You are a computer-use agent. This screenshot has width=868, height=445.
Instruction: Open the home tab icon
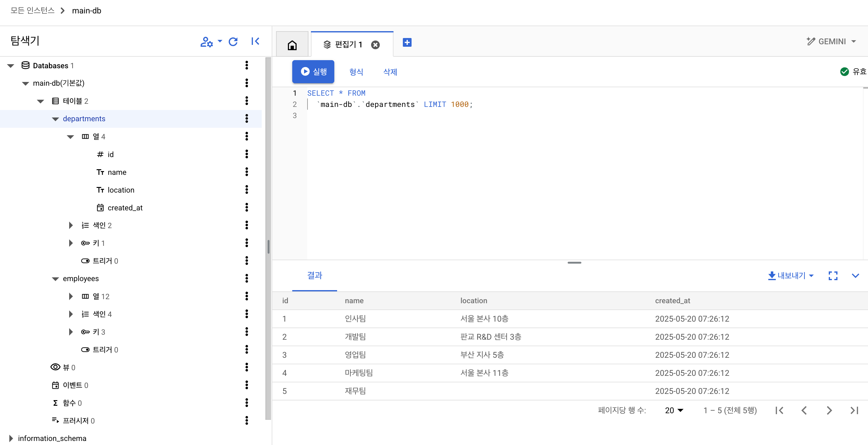tap(292, 45)
